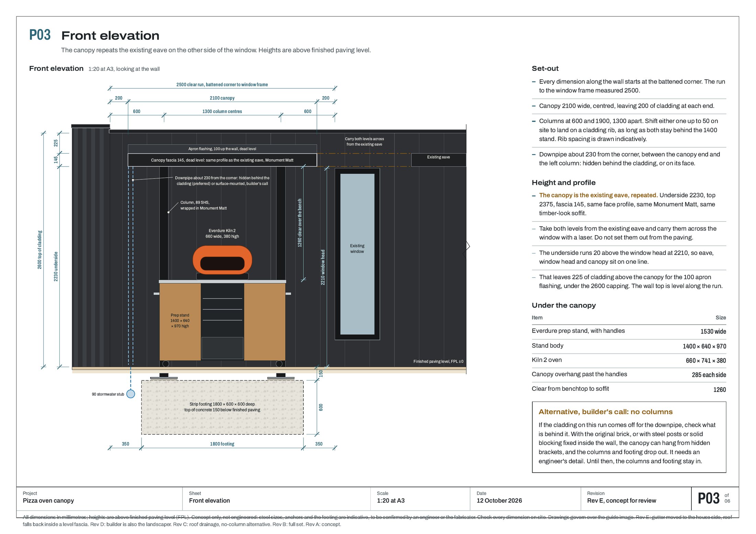Viewport: 756px width, 534px height.
Task: Click the Revision value 'Rev E, concept for review'
Action: click(621, 501)
